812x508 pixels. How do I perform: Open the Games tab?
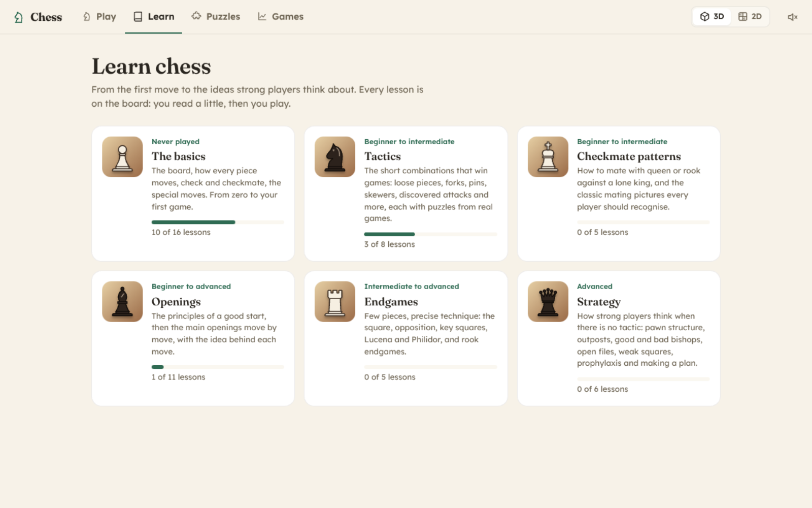pos(281,17)
